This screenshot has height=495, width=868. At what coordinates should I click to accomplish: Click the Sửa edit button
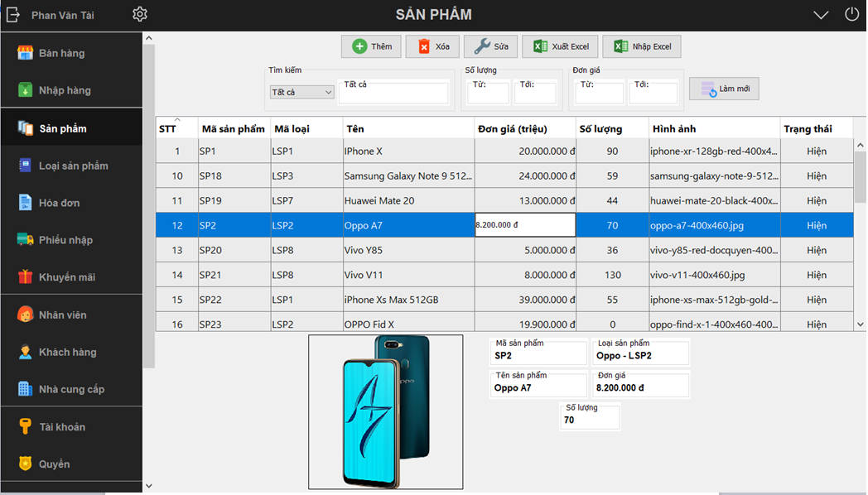490,46
